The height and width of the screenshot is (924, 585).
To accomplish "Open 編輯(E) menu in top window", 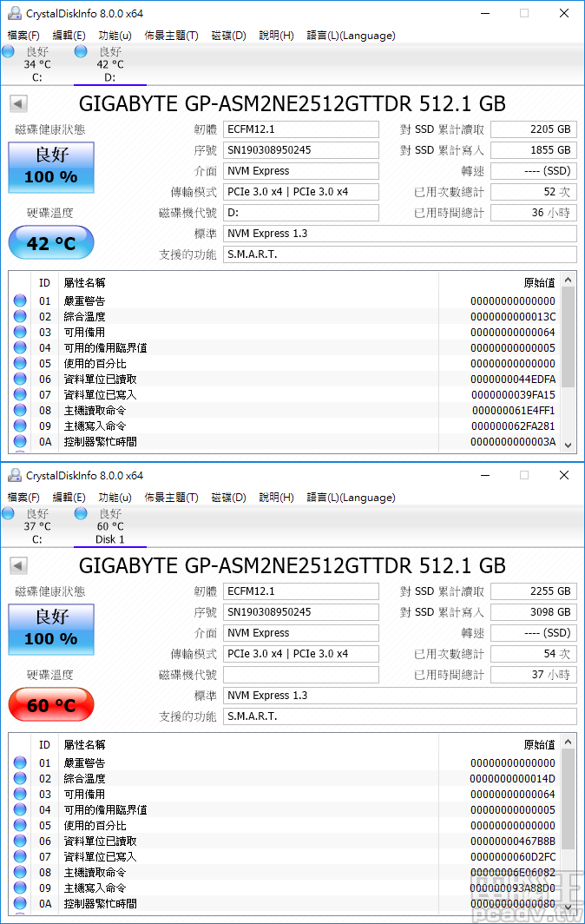I will 69,36.
